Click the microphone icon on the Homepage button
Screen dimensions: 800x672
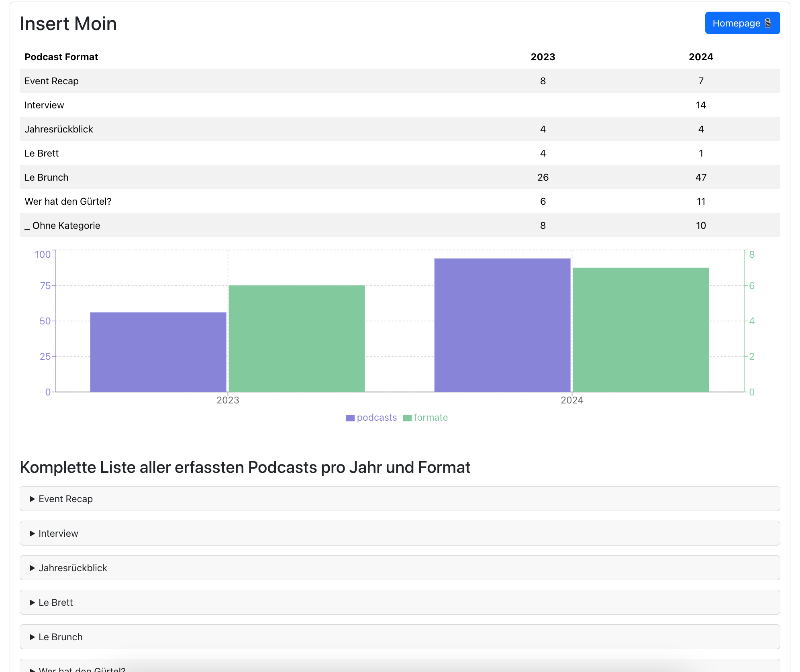pyautogui.click(x=767, y=23)
